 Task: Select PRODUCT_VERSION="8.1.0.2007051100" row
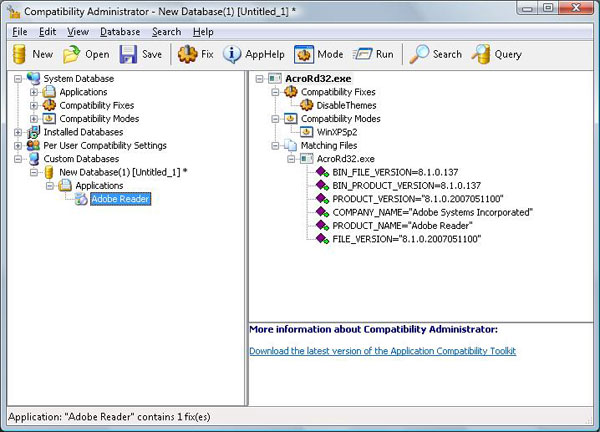[417, 199]
